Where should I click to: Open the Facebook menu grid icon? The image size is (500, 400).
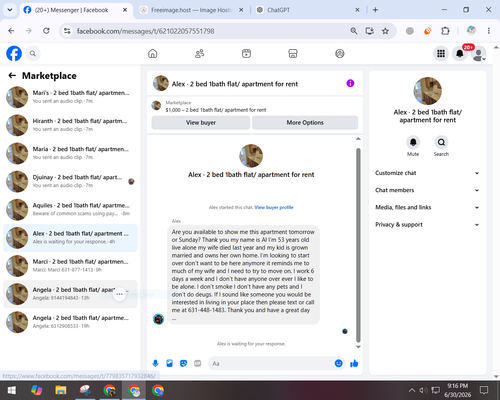point(441,53)
